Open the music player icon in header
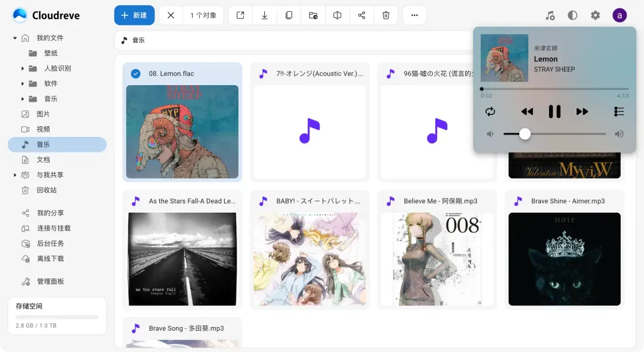This screenshot has height=352, width=644. [550, 15]
